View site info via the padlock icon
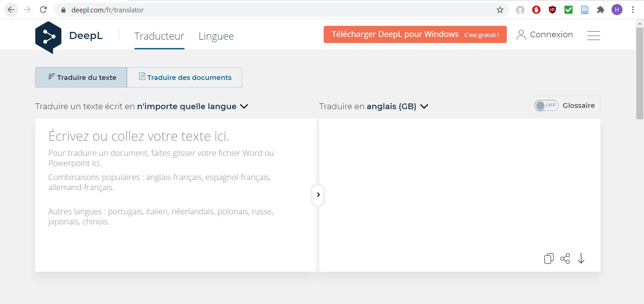Viewport: 644px width, 304px height. coord(63,10)
